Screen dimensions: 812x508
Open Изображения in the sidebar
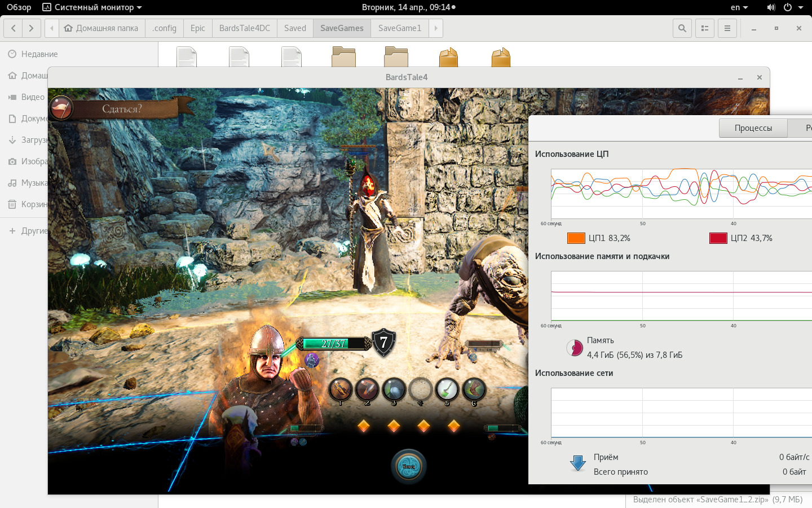point(27,161)
